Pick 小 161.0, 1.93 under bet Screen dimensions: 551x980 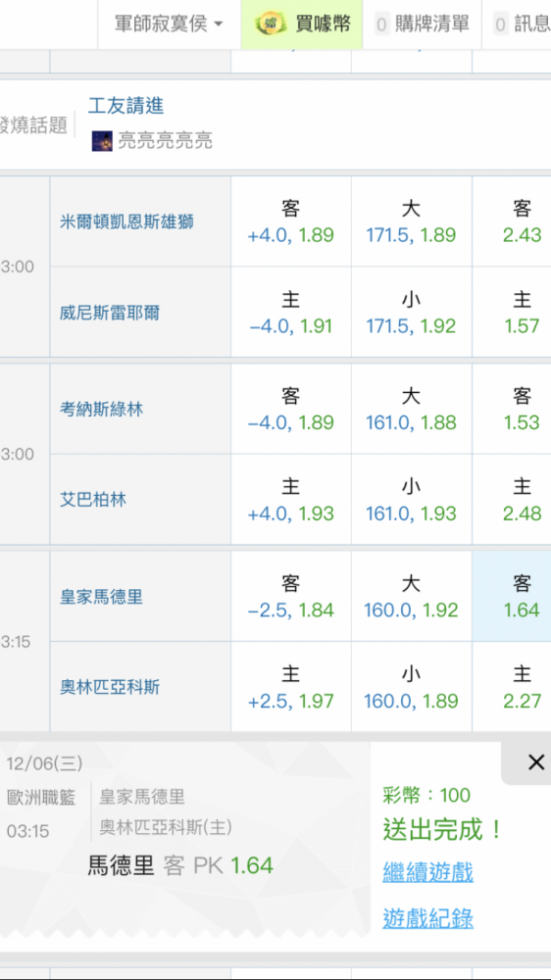(411, 500)
